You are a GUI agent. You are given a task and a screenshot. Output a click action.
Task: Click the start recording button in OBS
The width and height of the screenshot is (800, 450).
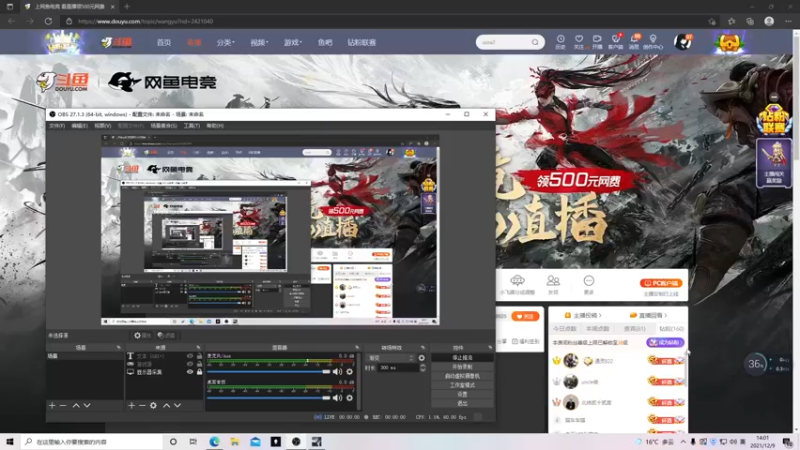462,367
